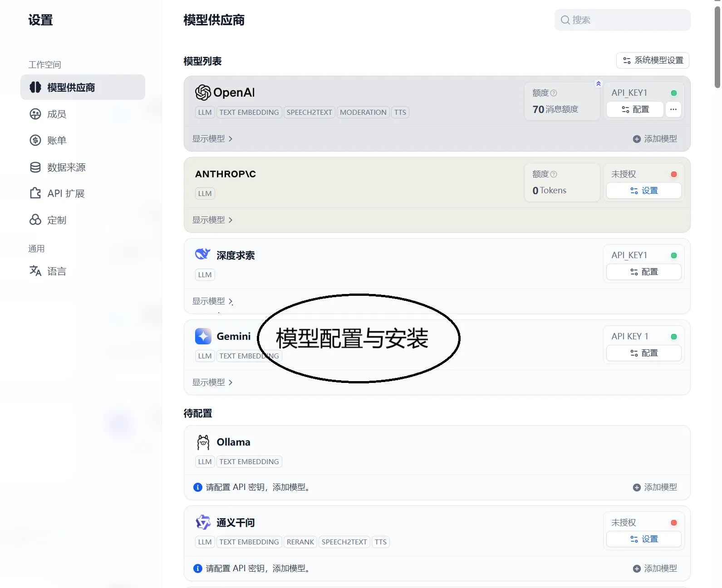Expand 显示模型 under 深度求索
Image resolution: width=722 pixels, height=588 pixels.
click(x=212, y=301)
